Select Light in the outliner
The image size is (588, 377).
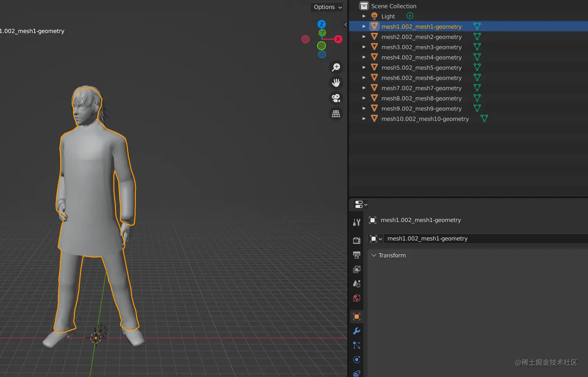(x=388, y=16)
